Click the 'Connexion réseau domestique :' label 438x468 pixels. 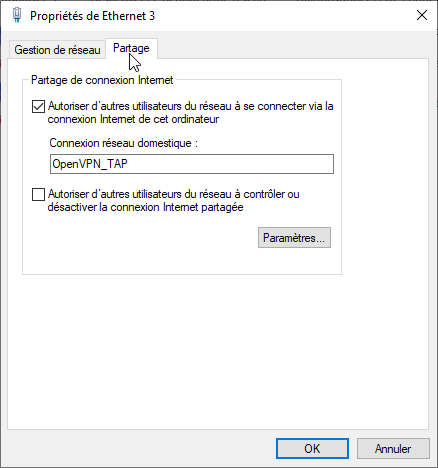click(124, 143)
